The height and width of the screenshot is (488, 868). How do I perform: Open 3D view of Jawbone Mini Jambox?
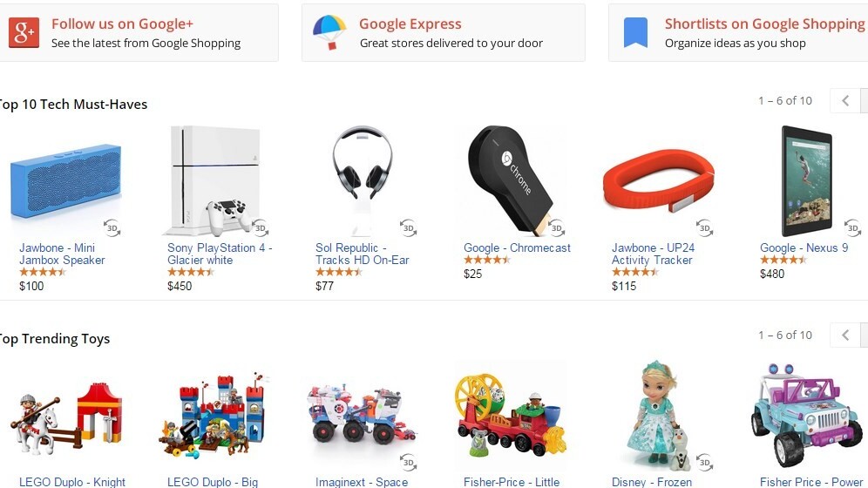pyautogui.click(x=112, y=227)
